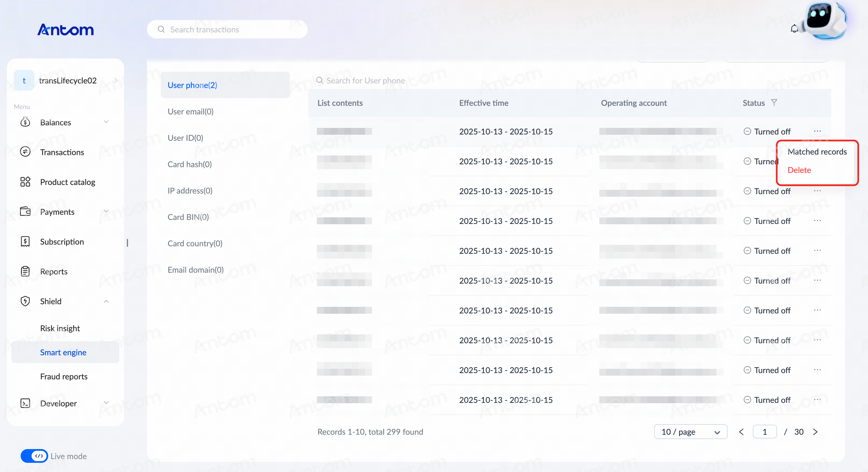Open more options for the fourth row
868x472 pixels.
817,221
